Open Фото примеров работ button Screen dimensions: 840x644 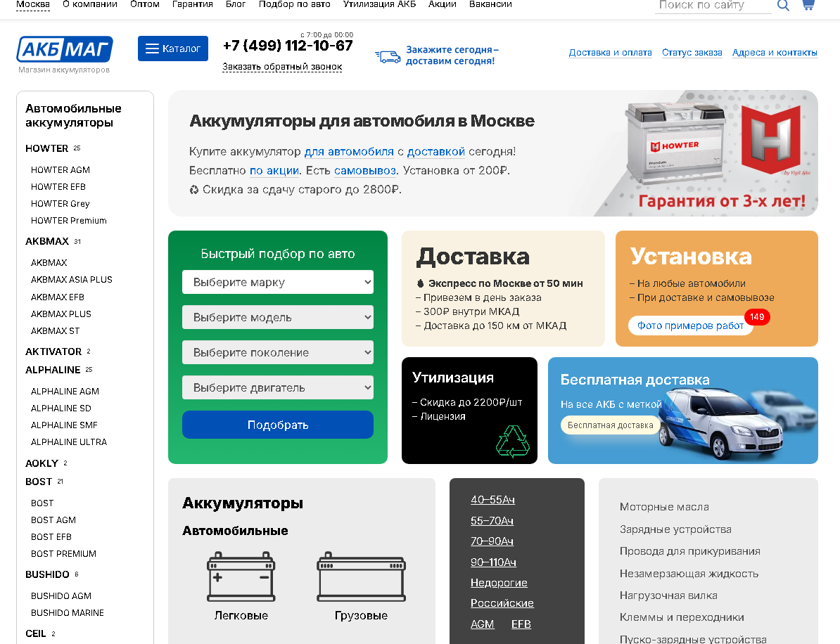pos(691,326)
